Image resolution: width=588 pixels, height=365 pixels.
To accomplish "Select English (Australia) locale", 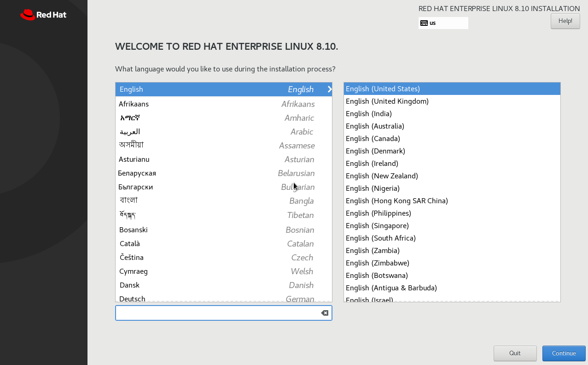I will 374,126.
